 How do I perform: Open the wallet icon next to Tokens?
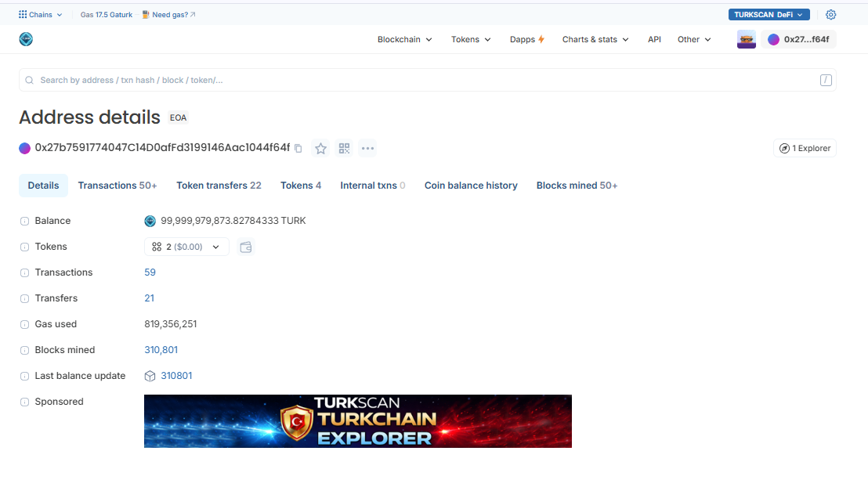click(x=246, y=247)
